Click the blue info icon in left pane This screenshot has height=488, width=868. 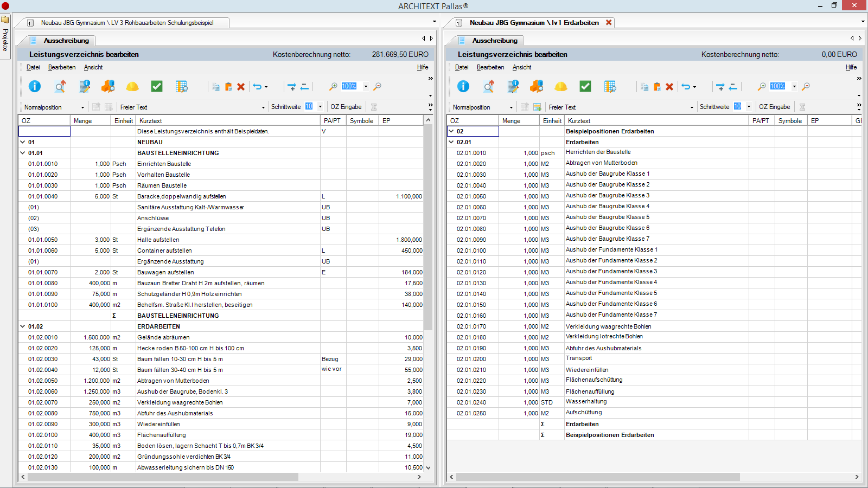click(35, 86)
